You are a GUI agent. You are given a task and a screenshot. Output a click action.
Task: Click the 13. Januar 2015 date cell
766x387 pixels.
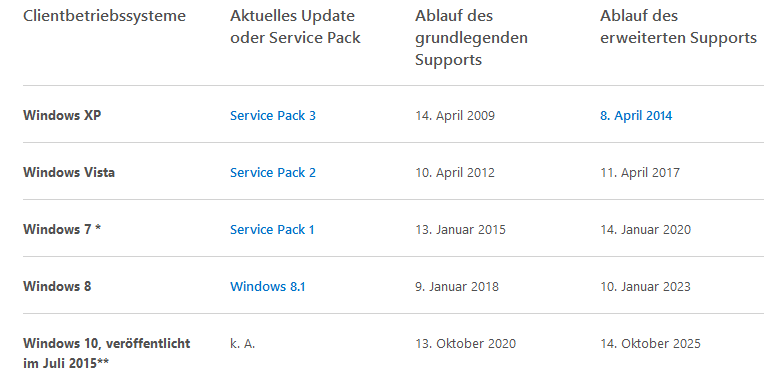coord(460,230)
